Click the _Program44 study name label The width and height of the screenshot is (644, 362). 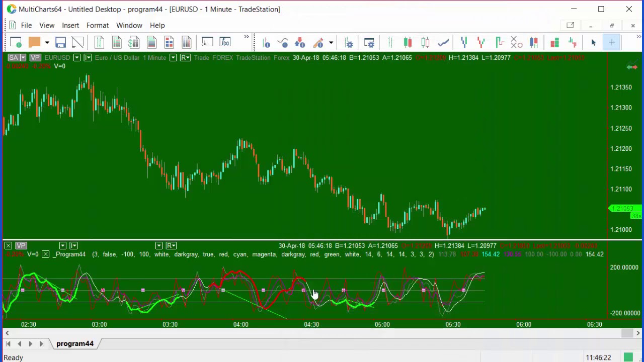click(69, 254)
